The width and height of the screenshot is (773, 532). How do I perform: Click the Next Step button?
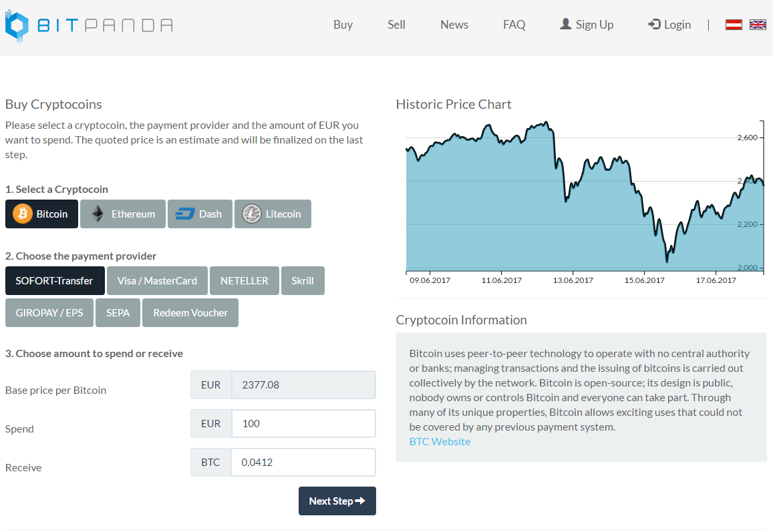coord(337,501)
